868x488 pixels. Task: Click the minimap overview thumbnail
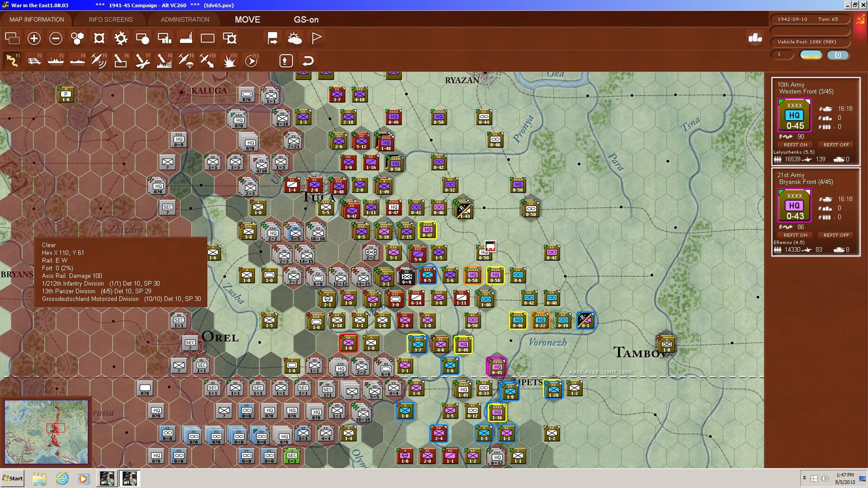46,432
